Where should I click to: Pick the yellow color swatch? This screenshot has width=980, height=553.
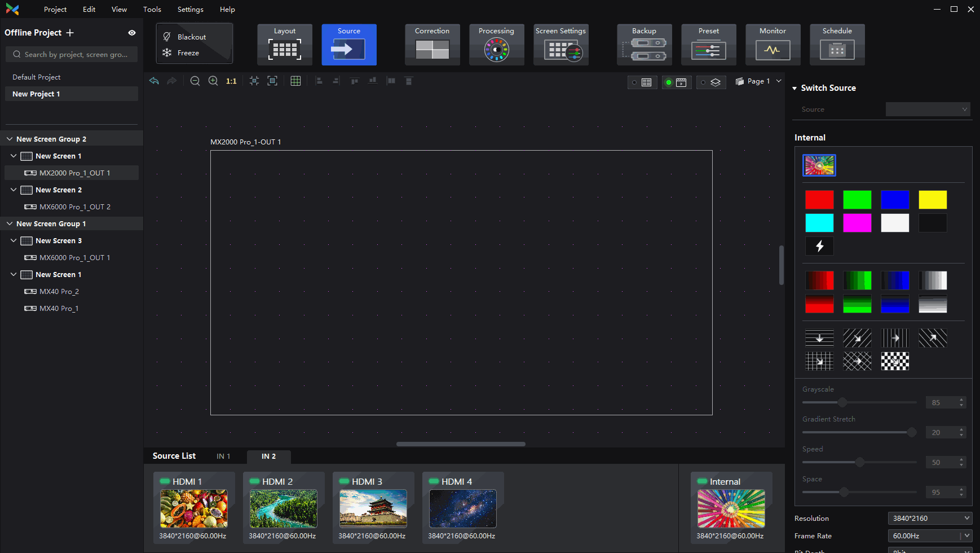tap(933, 200)
